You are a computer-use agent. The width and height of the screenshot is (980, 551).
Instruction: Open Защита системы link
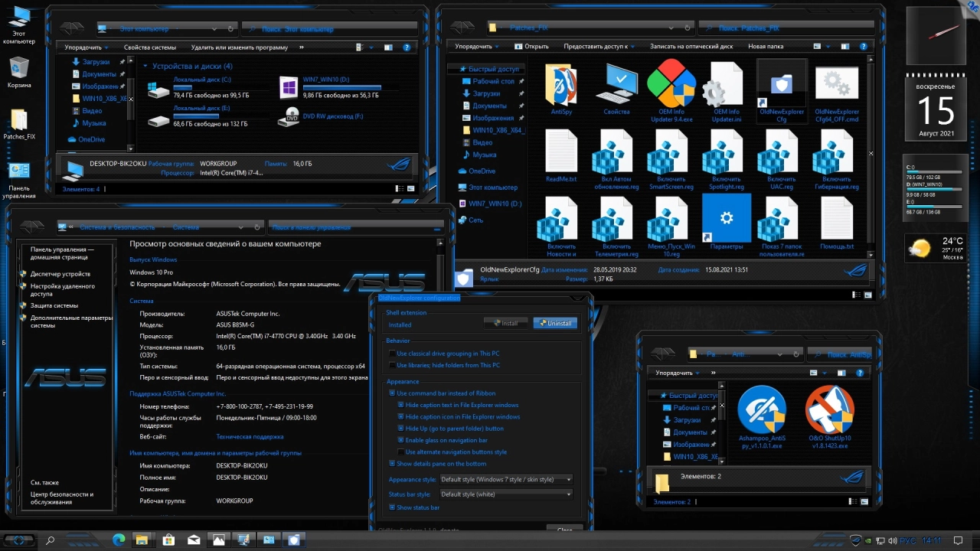[x=54, y=305]
